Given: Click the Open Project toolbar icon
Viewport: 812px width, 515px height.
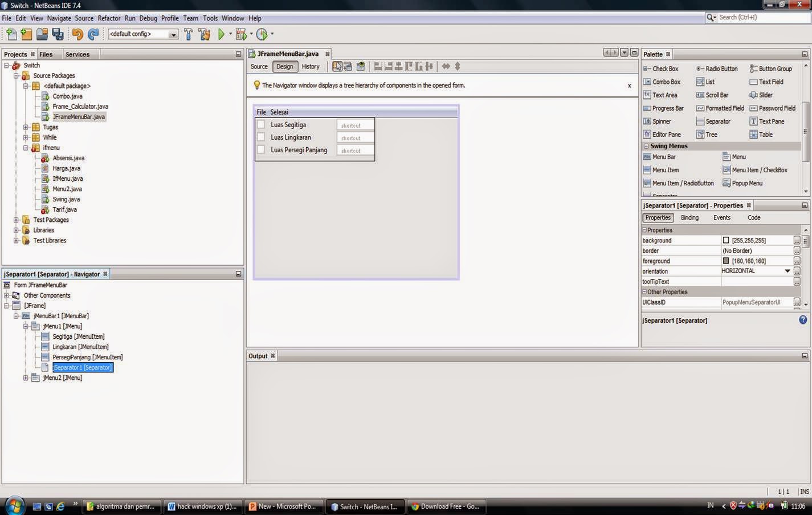Looking at the screenshot, I should tap(42, 34).
